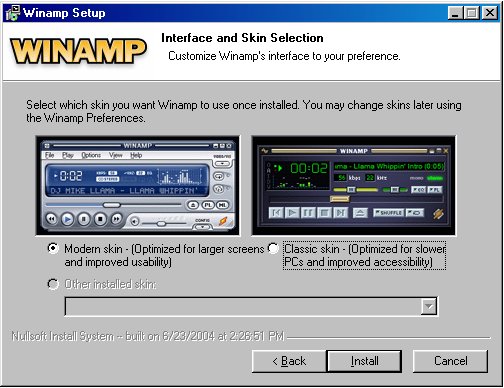Image resolution: width=504 pixels, height=388 pixels.
Task: Start installation with the Install button
Action: pyautogui.click(x=364, y=361)
